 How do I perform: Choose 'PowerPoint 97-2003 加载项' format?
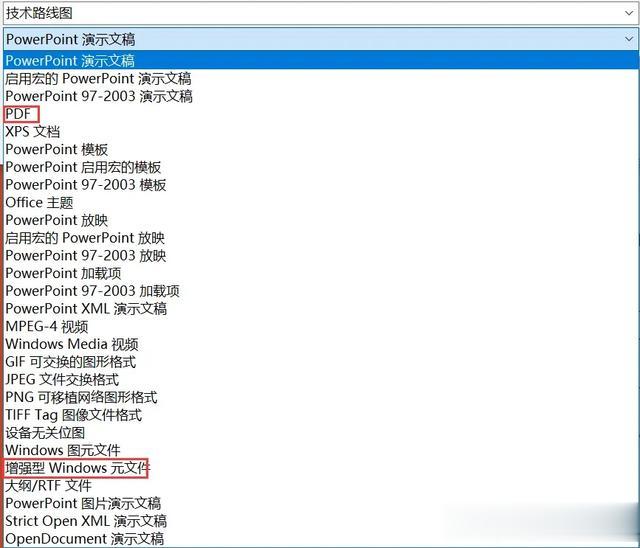pyautogui.click(x=321, y=291)
